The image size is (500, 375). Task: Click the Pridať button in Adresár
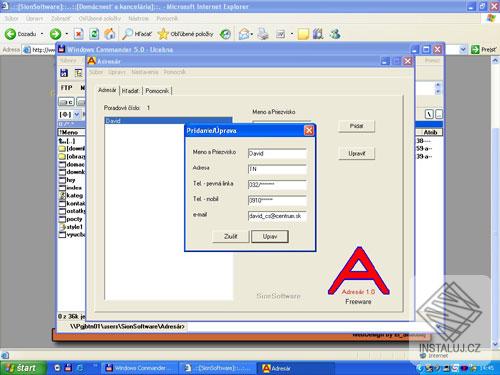[356, 126]
